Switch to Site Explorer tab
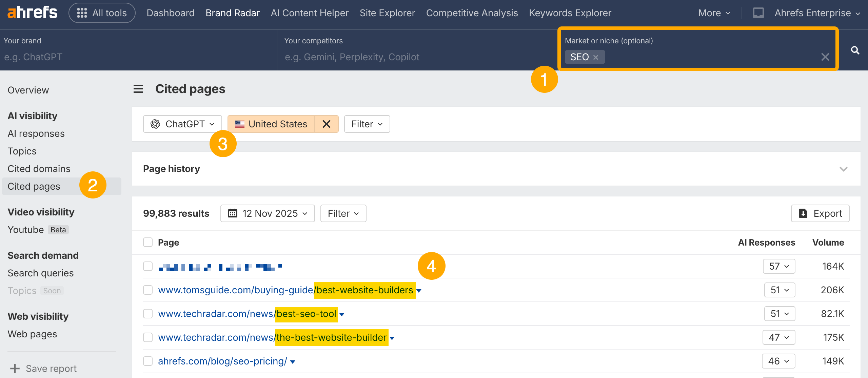 pyautogui.click(x=387, y=13)
